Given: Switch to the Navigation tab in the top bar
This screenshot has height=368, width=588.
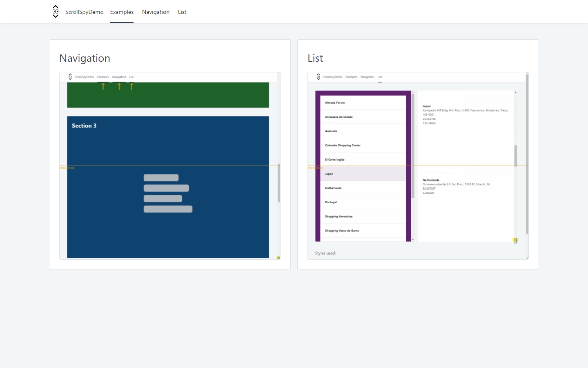Looking at the screenshot, I should click(156, 12).
